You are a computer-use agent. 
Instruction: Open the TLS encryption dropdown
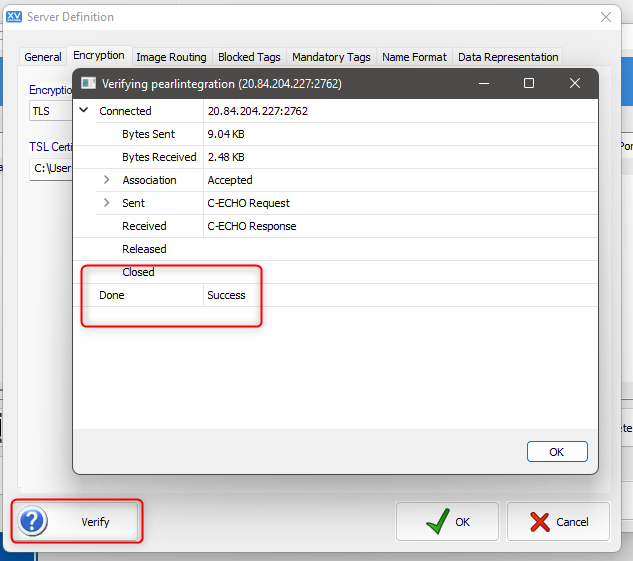50,111
